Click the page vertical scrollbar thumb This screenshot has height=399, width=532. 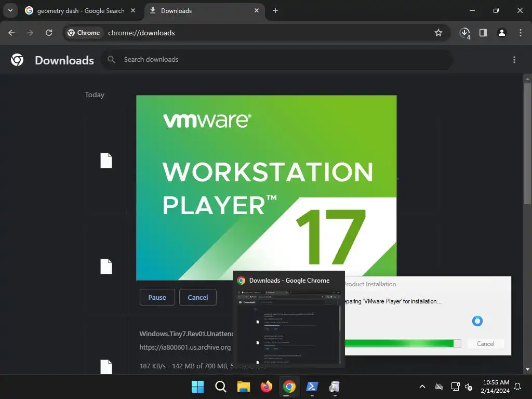(527, 142)
